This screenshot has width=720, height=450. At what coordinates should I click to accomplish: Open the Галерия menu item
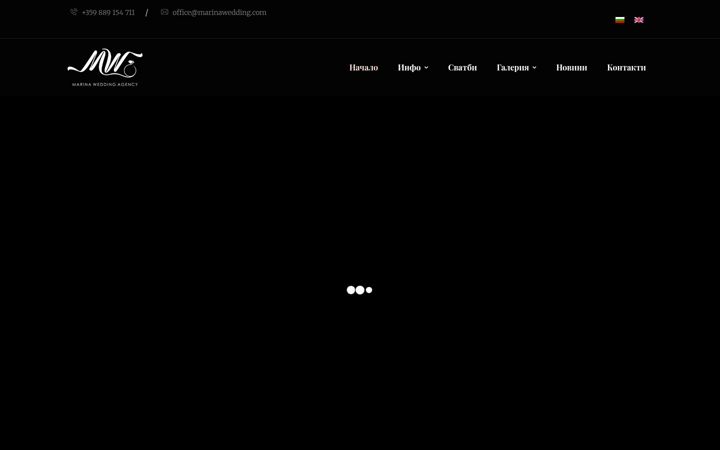(513, 68)
